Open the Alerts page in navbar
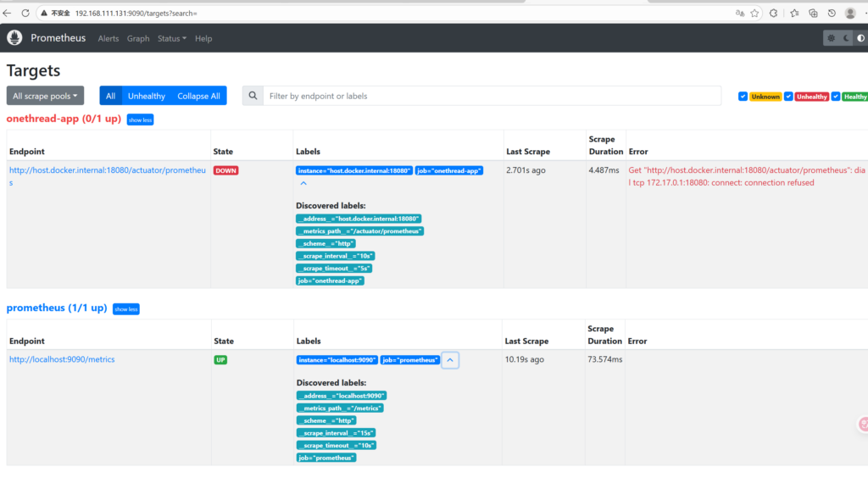The width and height of the screenshot is (868, 500). tap(108, 38)
